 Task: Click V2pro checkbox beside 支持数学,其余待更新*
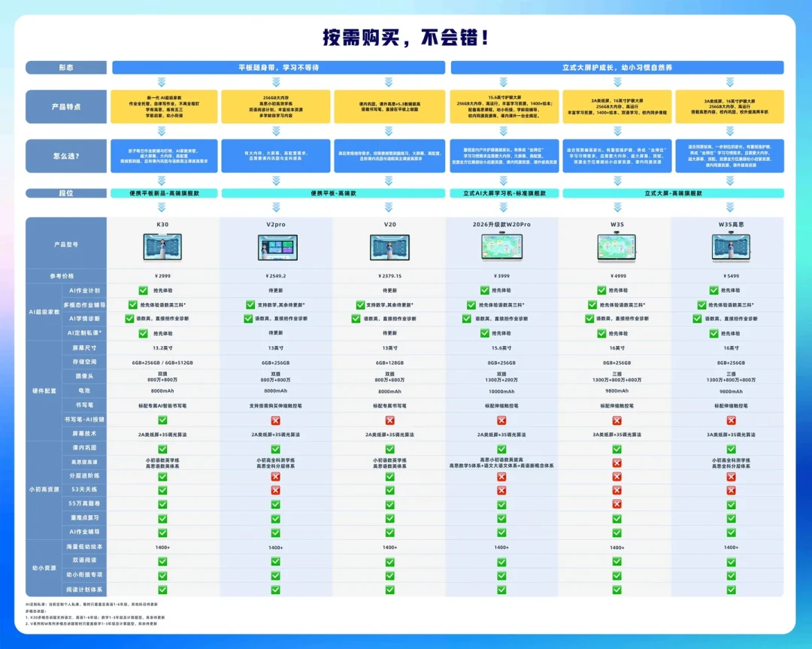point(250,305)
